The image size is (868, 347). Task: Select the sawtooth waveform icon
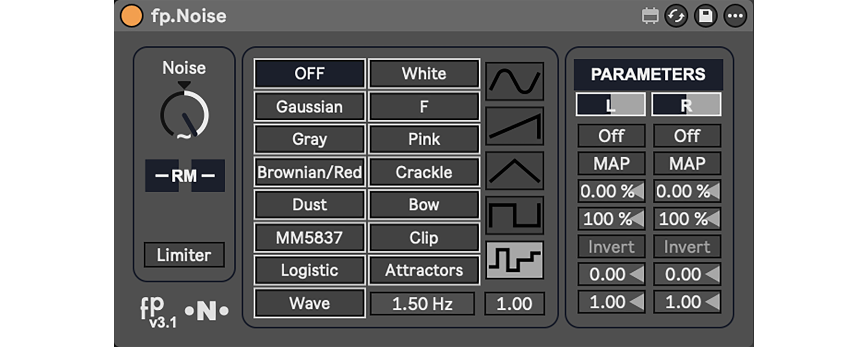point(514,126)
